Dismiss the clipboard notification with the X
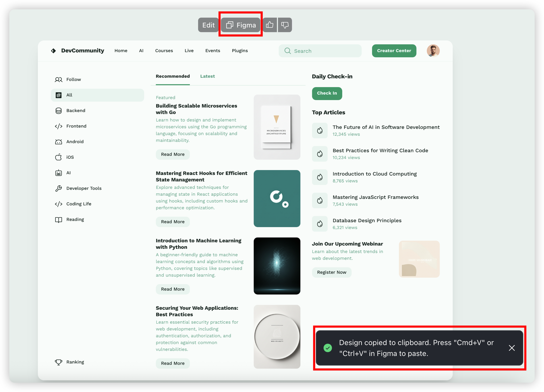 512,348
